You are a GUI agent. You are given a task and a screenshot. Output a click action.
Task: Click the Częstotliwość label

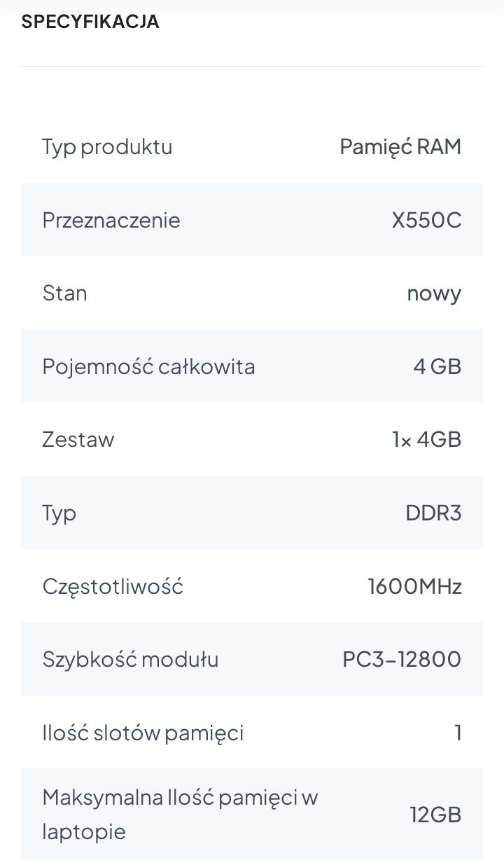pyautogui.click(x=113, y=586)
